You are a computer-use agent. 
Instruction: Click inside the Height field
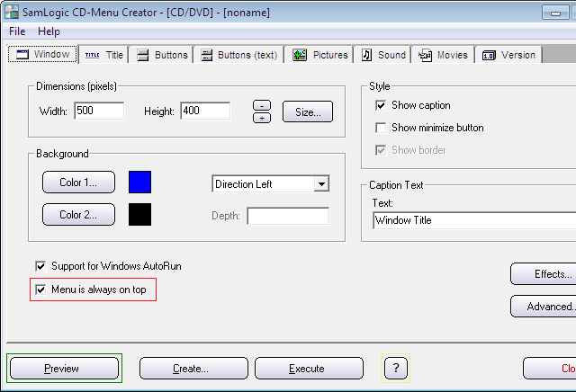tap(205, 111)
